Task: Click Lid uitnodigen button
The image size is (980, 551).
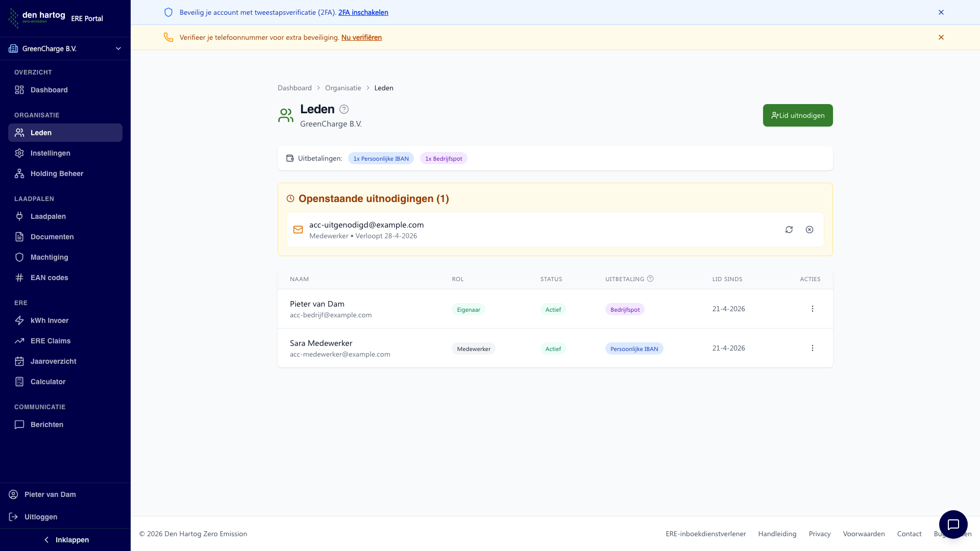Action: (798, 115)
